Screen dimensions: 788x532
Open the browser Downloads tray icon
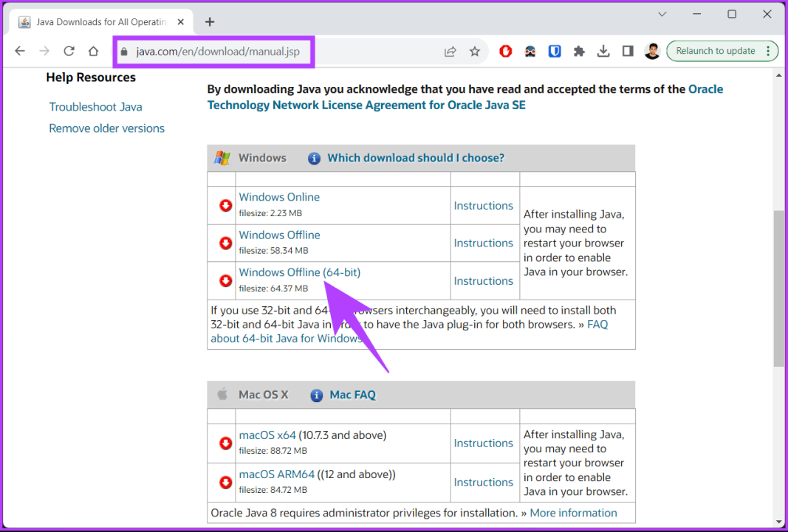(x=603, y=51)
